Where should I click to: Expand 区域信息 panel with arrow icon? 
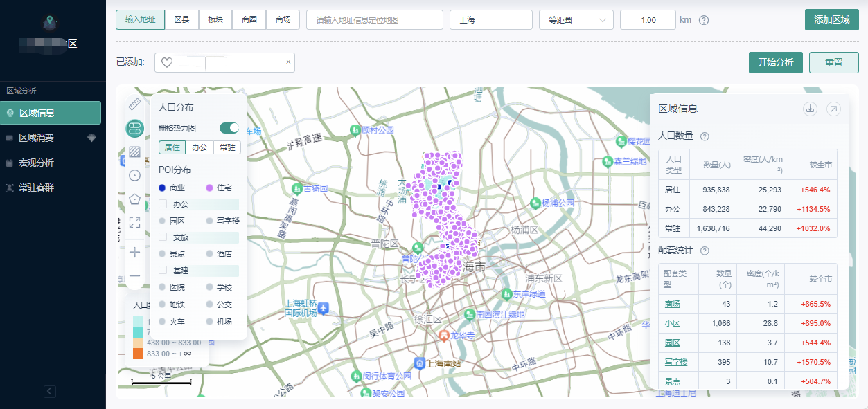[833, 109]
